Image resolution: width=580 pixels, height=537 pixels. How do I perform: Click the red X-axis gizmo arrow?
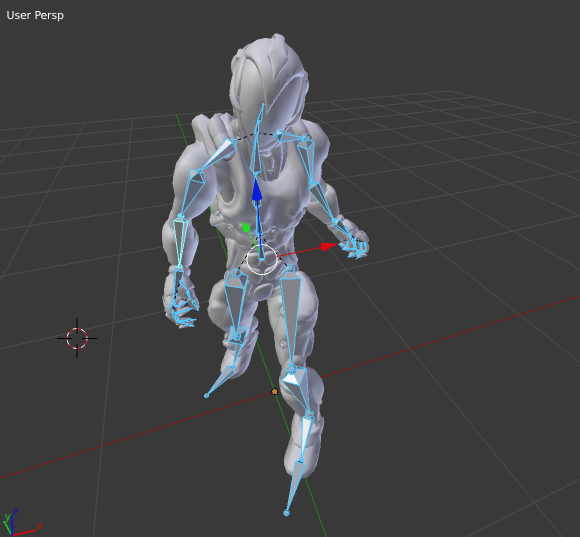pyautogui.click(x=329, y=246)
